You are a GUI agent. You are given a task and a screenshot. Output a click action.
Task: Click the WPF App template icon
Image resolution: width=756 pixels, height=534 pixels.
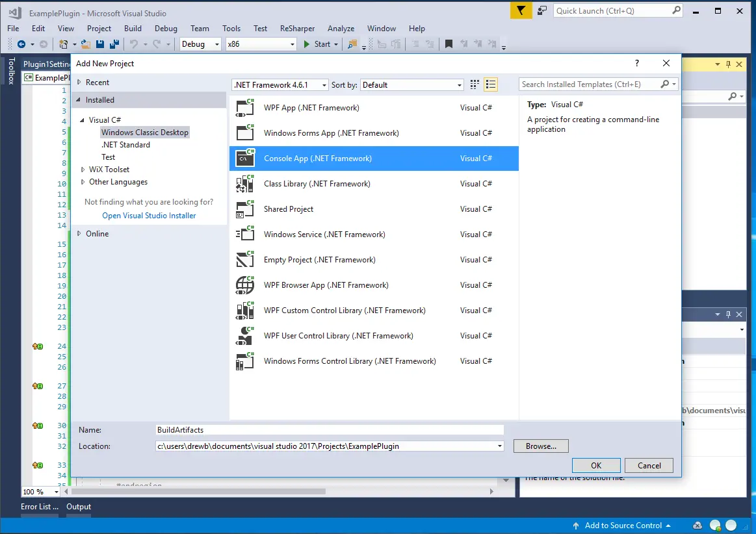(245, 107)
